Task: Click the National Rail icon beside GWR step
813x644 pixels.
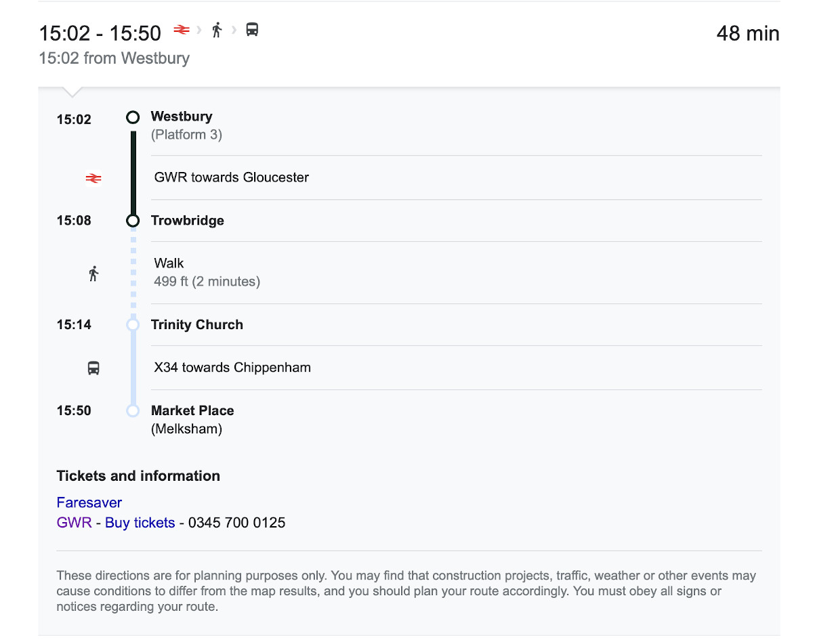Action: coord(93,178)
